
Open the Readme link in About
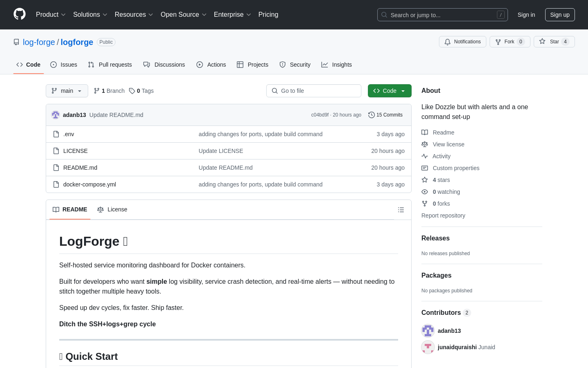(x=438, y=132)
